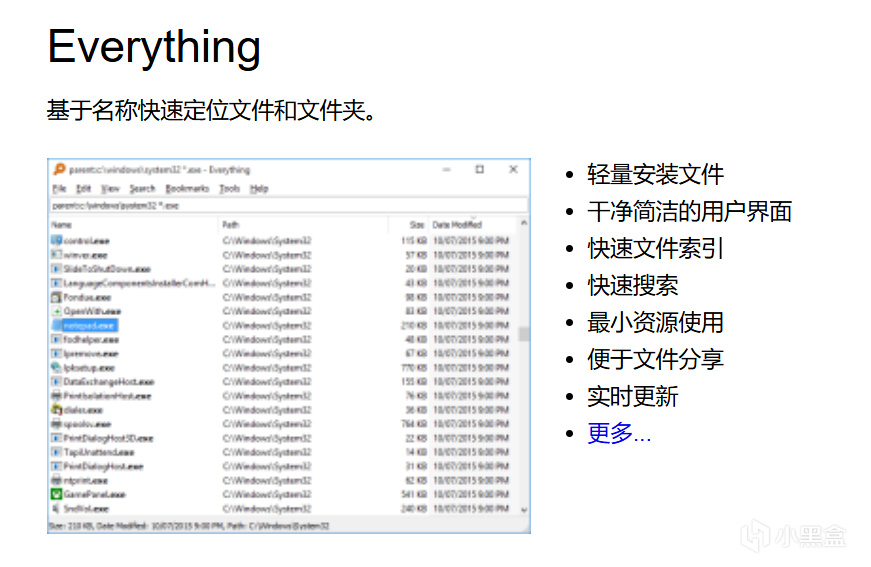Image resolution: width=871 pixels, height=567 pixels.
Task: Click the '57 KB' size cell
Action: pyautogui.click(x=415, y=255)
